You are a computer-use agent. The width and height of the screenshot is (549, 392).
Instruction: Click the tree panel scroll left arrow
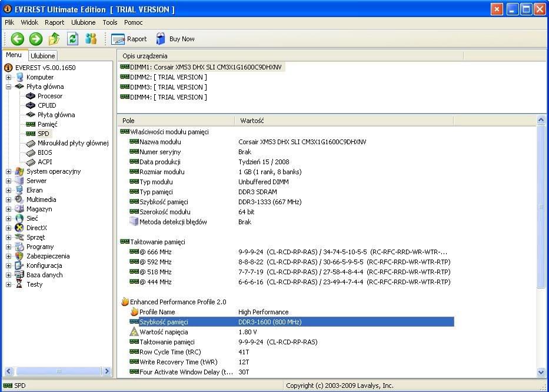(9, 371)
